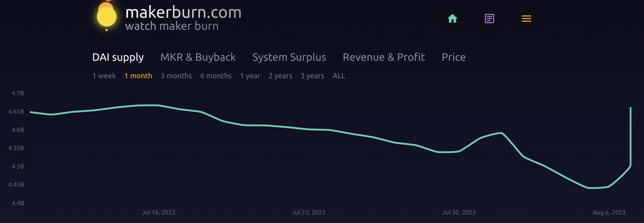The height and width of the screenshot is (223, 644).
Task: Show ALL historical data range
Action: pyautogui.click(x=339, y=76)
